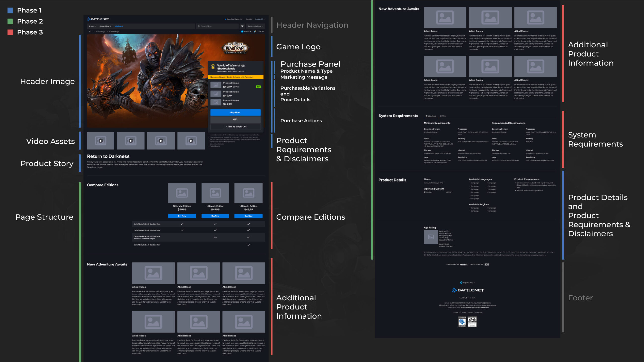Open the LEGAL footer link
Screen dimensions: 644x362
[464, 312]
